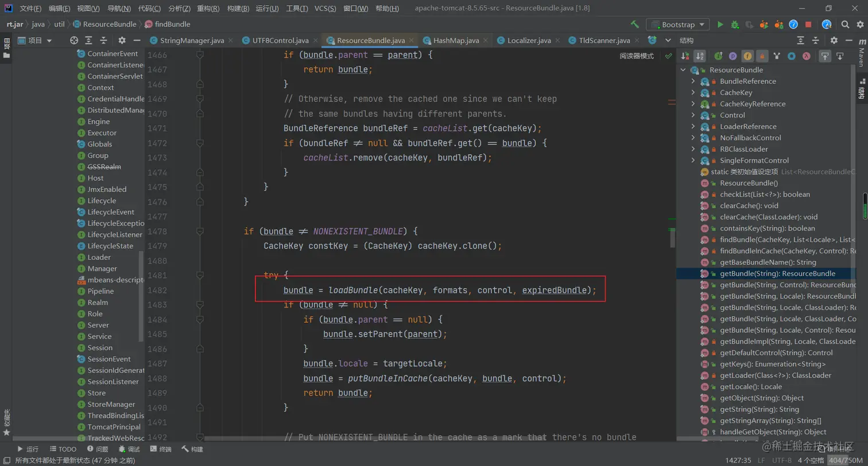Open Maven tool window on right edge
This screenshot has height=466, width=868.
click(x=862, y=54)
